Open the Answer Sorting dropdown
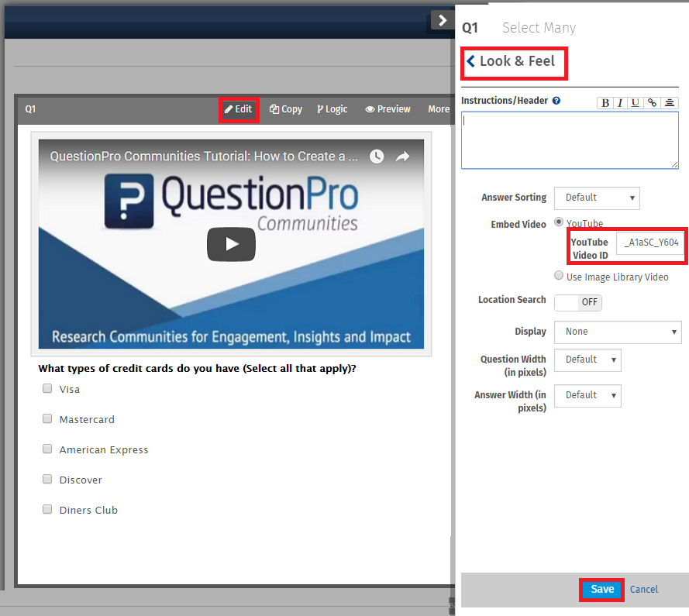The height and width of the screenshot is (616, 689). coord(597,198)
